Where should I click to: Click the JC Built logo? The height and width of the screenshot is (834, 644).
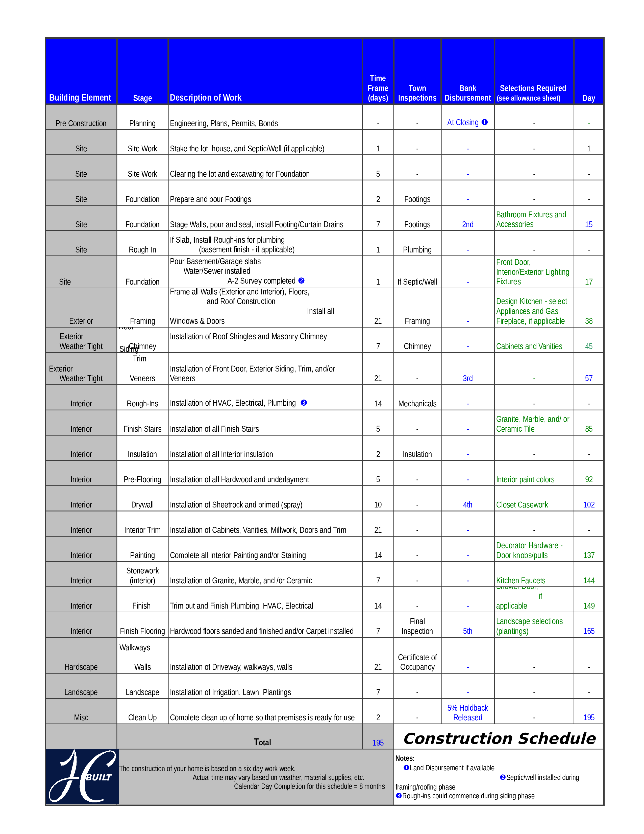coord(82,776)
